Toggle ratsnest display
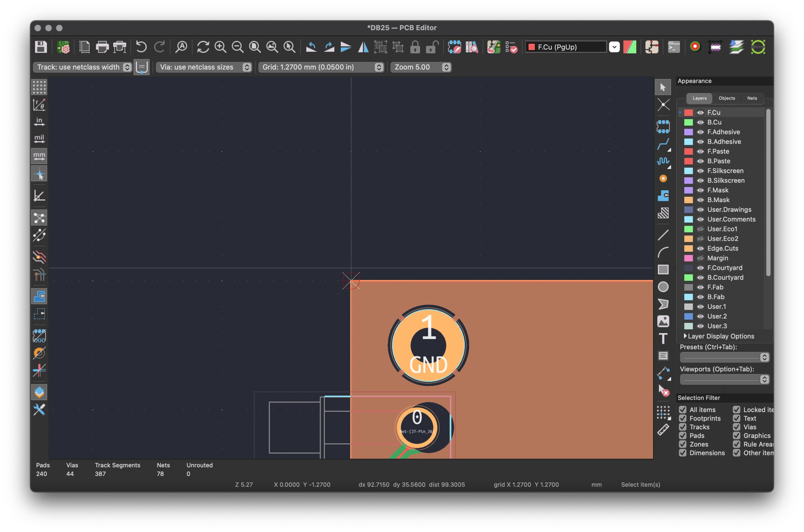 click(x=39, y=218)
